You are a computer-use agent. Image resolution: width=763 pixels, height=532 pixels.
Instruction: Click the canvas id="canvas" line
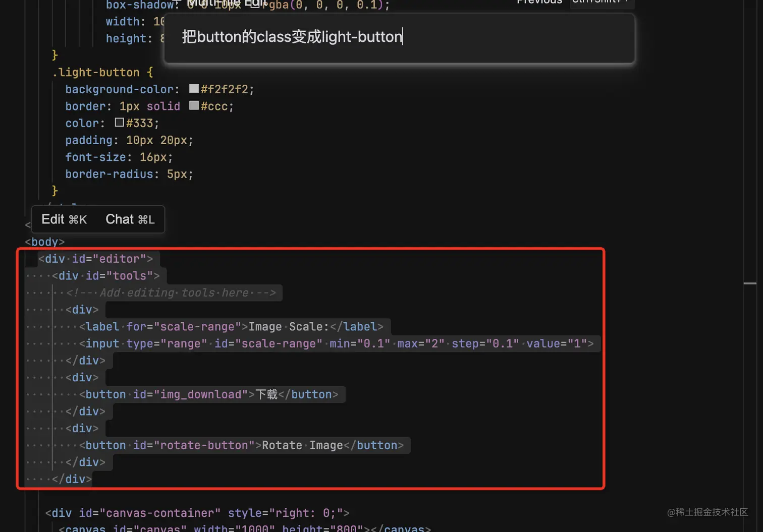(245, 528)
